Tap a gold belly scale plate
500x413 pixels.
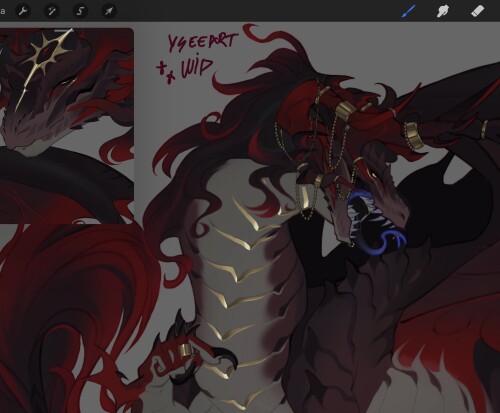[247, 273]
